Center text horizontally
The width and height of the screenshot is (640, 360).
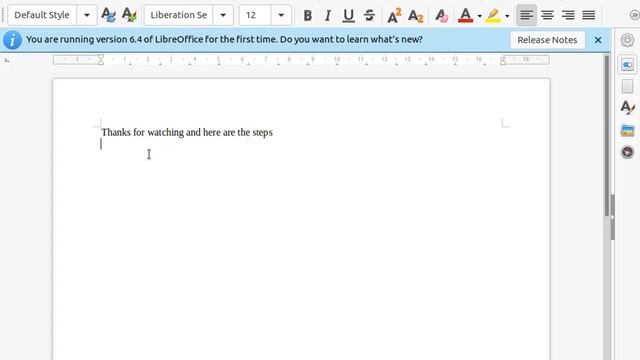[x=547, y=16]
